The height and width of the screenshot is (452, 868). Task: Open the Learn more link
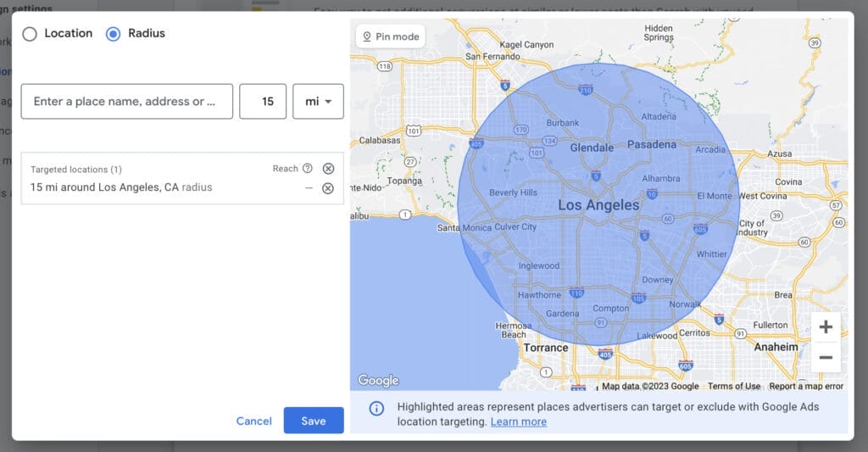519,422
